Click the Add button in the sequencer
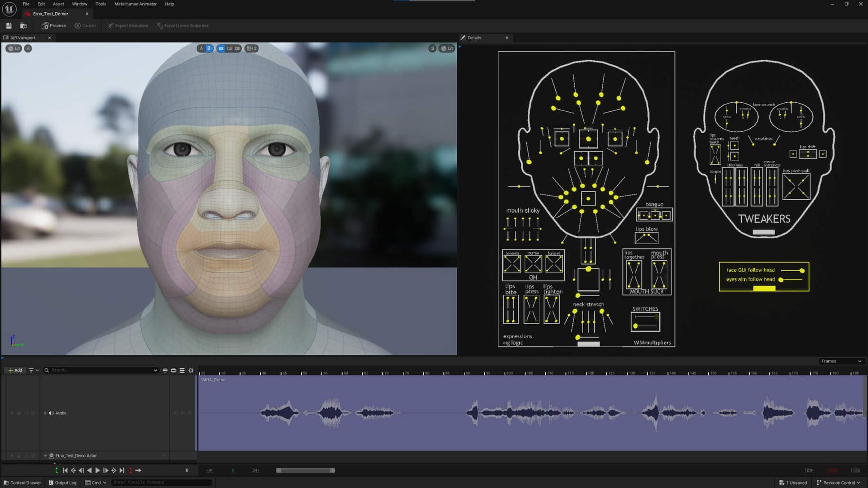Image resolution: width=868 pixels, height=488 pixels. (15, 370)
